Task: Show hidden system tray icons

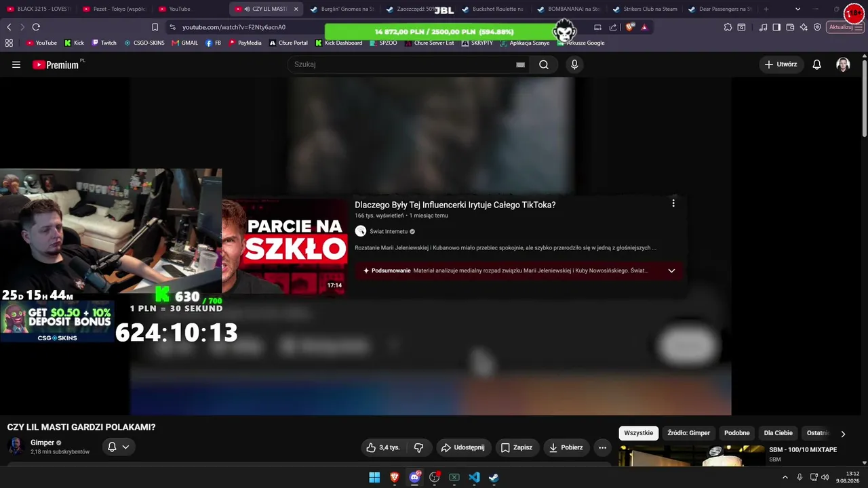Action: click(x=785, y=477)
